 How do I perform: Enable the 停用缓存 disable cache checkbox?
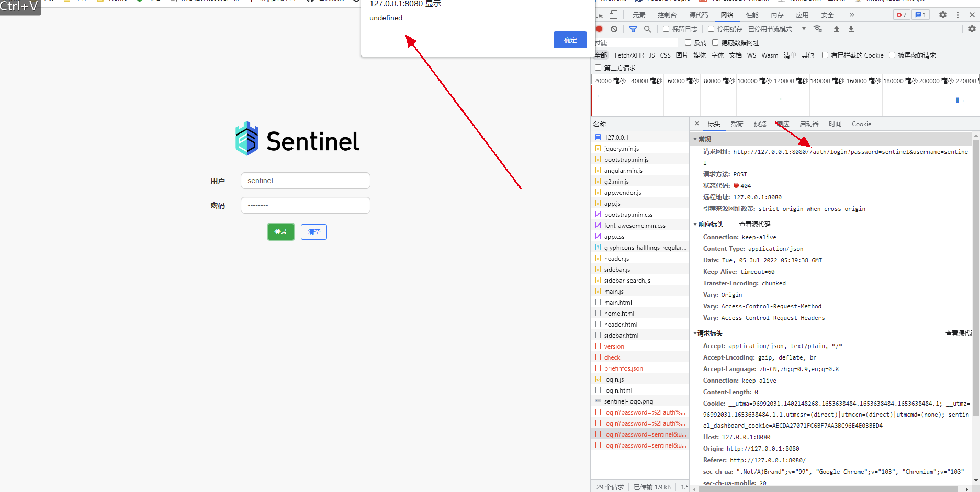(x=711, y=29)
